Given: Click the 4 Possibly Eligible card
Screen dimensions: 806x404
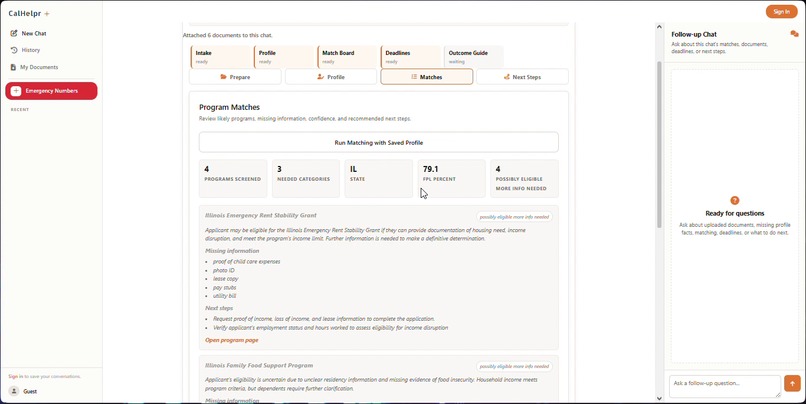Looking at the screenshot, I should click(524, 178).
